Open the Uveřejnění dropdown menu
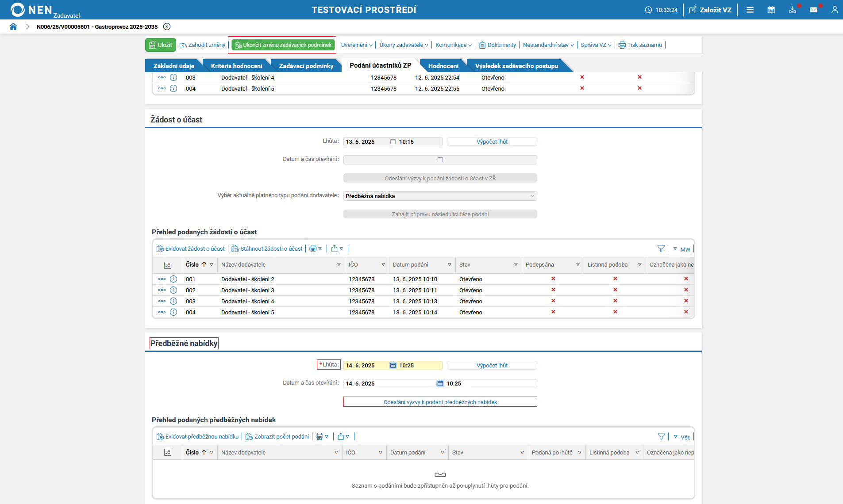The width and height of the screenshot is (843, 504). pos(356,45)
